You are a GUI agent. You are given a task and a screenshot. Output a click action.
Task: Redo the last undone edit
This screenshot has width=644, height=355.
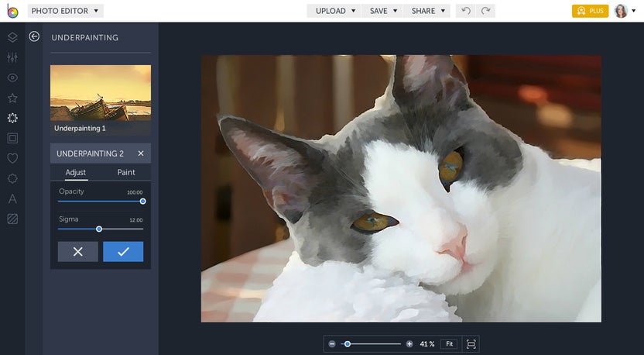pyautogui.click(x=485, y=11)
